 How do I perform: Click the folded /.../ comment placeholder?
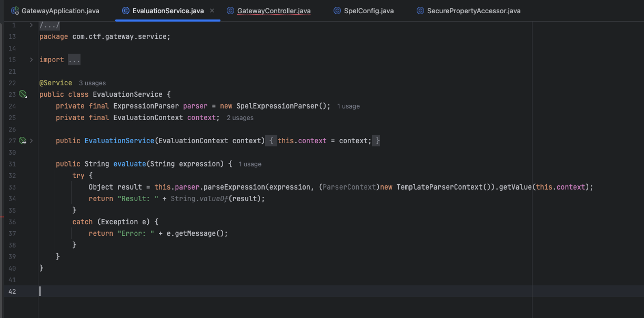[49, 25]
